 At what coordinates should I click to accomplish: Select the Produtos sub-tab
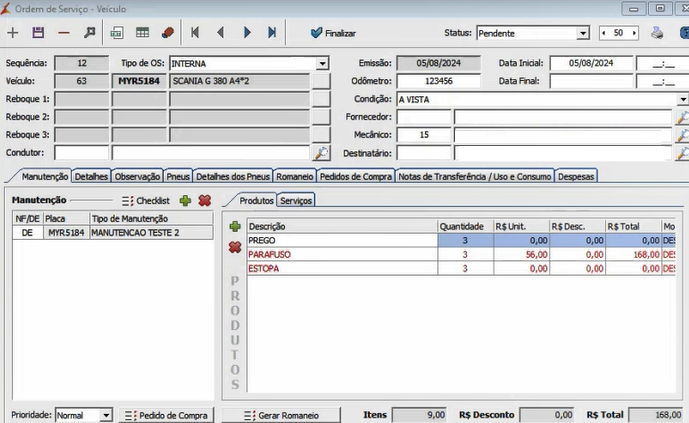[256, 201]
